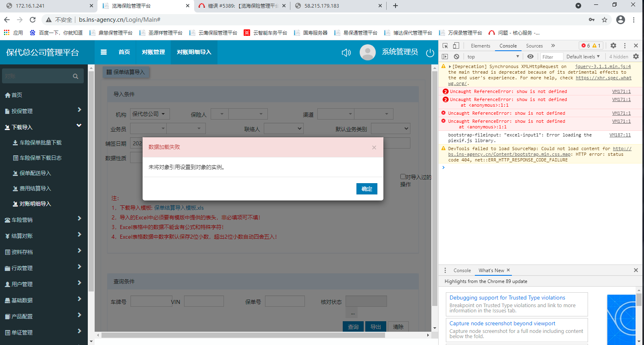Click the 查询 button
Image resolution: width=644 pixels, height=345 pixels.
(x=353, y=326)
